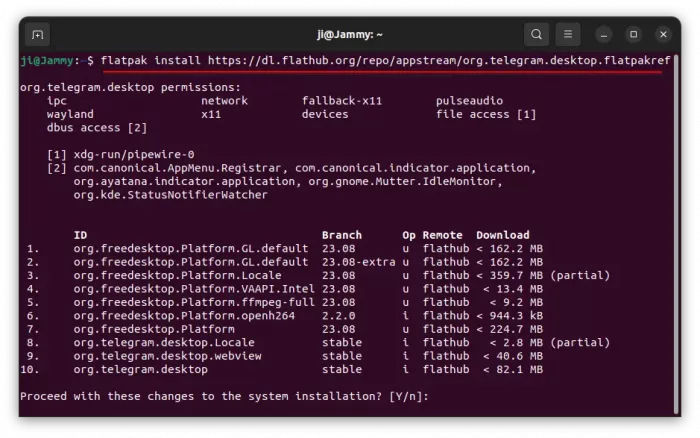The width and height of the screenshot is (700, 438).
Task: Open a new terminal tab
Action: 37,35
